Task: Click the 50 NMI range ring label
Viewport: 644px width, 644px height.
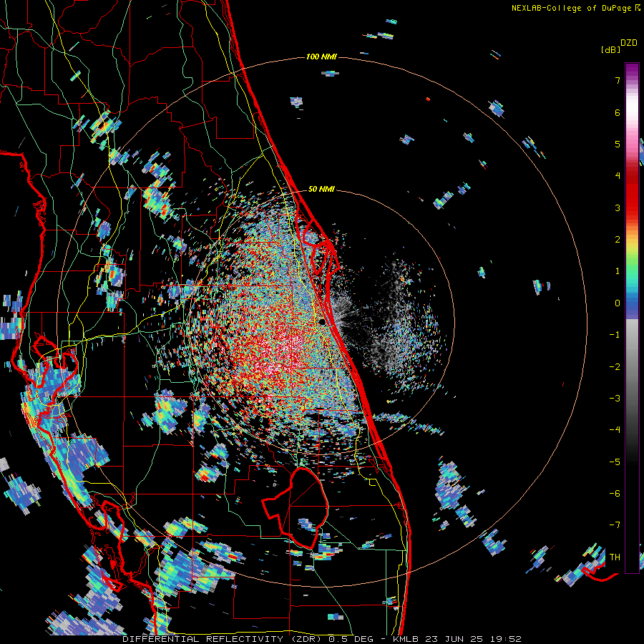Action: coord(321,189)
